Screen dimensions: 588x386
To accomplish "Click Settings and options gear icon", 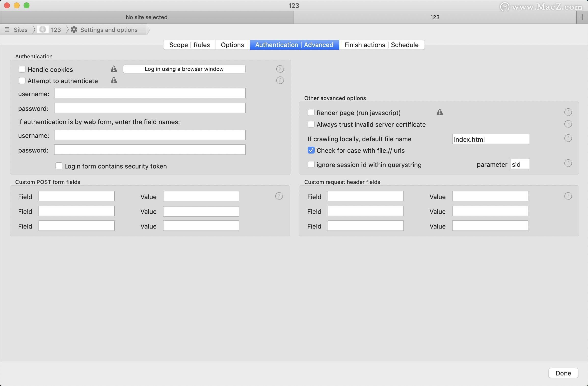I will pos(74,30).
